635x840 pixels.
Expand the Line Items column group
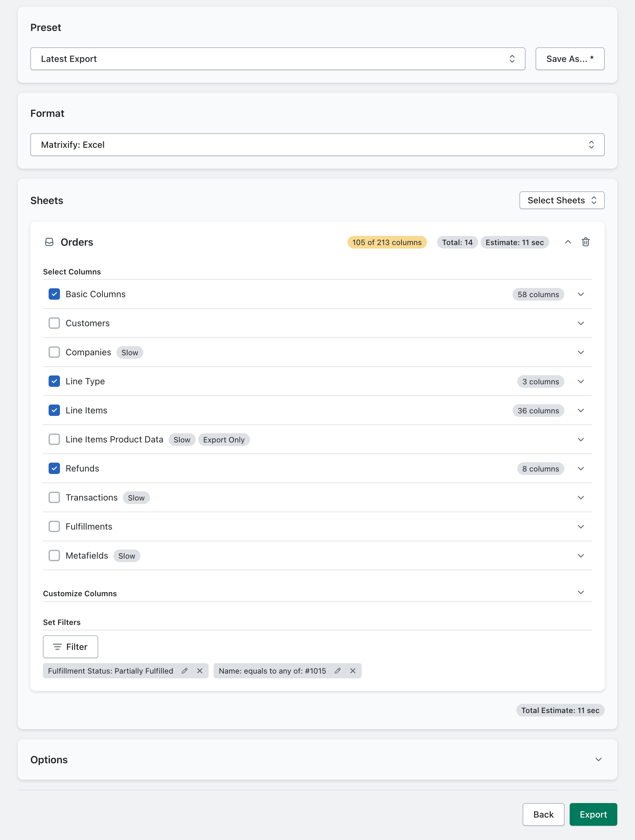tap(580, 411)
